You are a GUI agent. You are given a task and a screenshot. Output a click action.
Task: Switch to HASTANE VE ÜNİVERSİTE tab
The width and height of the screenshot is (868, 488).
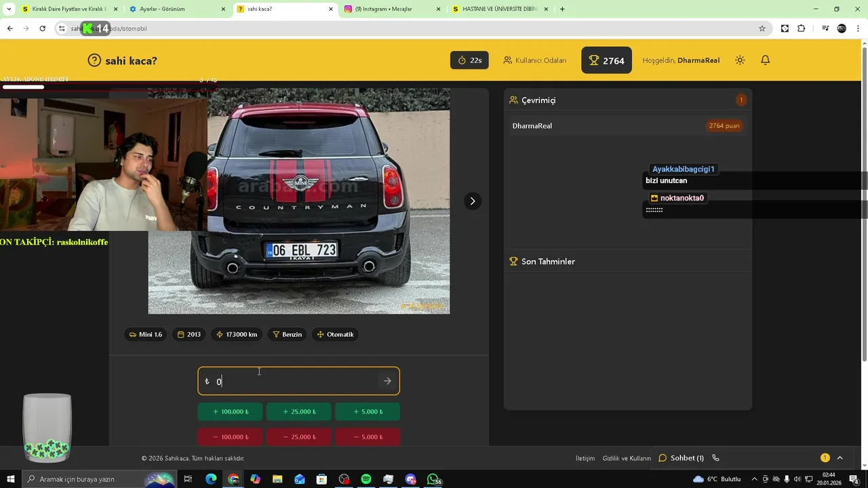(x=500, y=9)
